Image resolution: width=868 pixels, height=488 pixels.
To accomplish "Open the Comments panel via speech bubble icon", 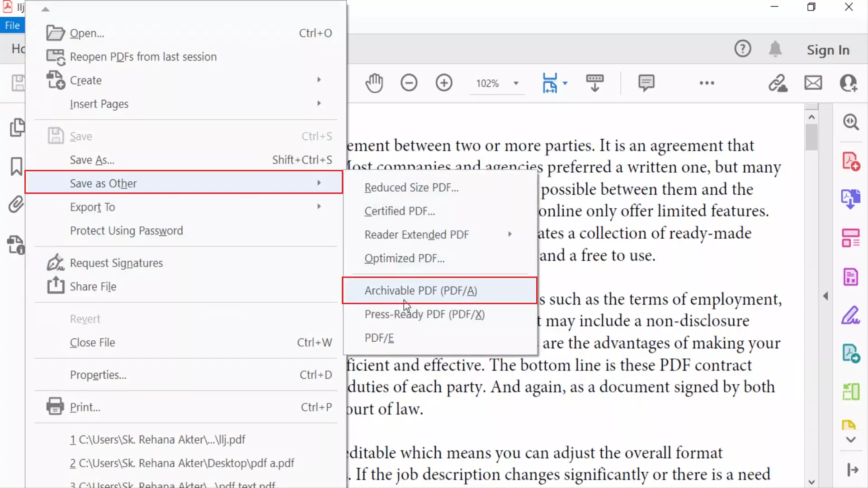I will coord(646,83).
